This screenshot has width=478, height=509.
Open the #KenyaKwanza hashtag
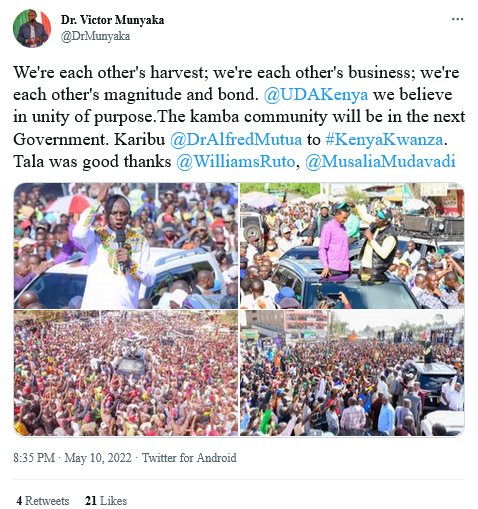384,139
